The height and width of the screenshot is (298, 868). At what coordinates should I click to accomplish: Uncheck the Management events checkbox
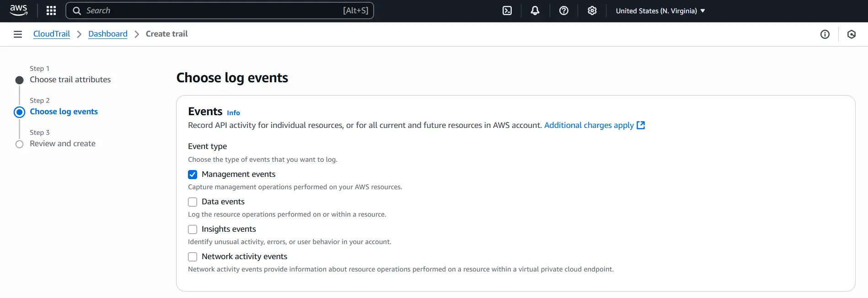(193, 175)
